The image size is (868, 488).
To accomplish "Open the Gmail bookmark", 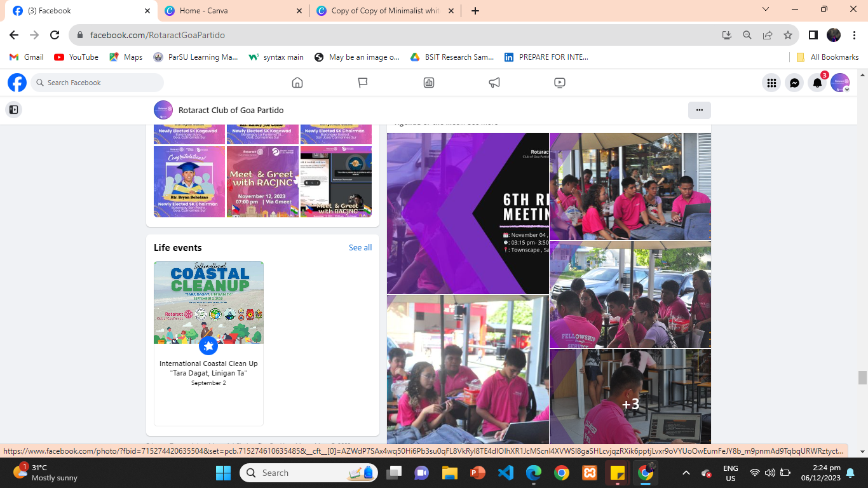I will pyautogui.click(x=27, y=57).
